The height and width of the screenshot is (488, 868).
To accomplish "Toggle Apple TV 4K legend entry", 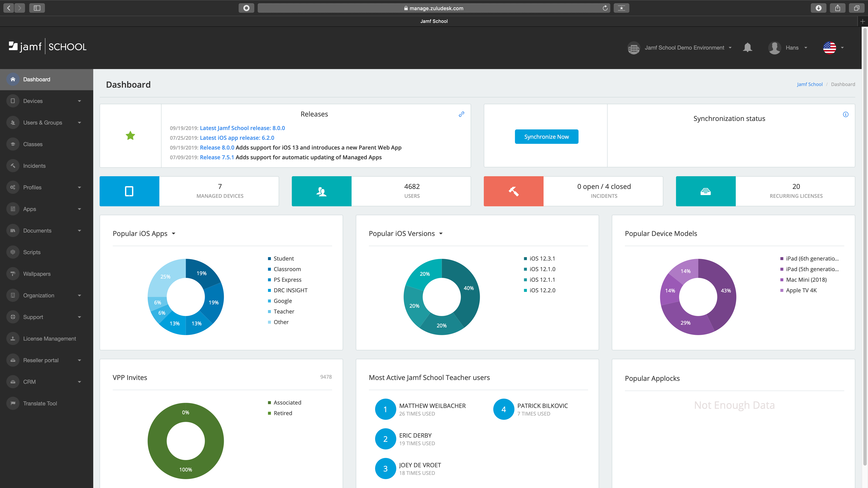I will (798, 290).
